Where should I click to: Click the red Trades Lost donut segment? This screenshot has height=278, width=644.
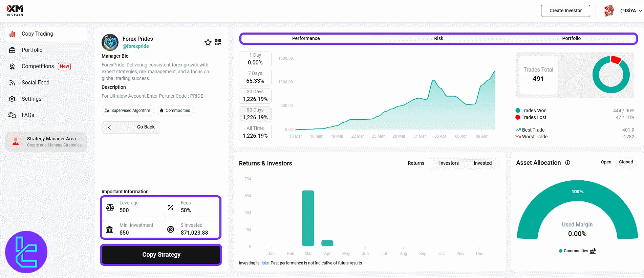pyautogui.click(x=616, y=60)
